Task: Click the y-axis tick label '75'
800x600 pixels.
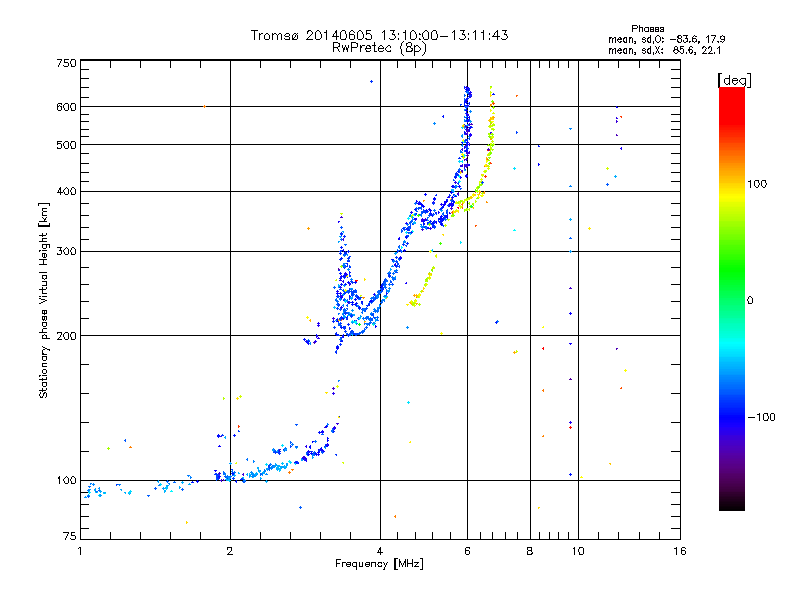Action: click(70, 536)
